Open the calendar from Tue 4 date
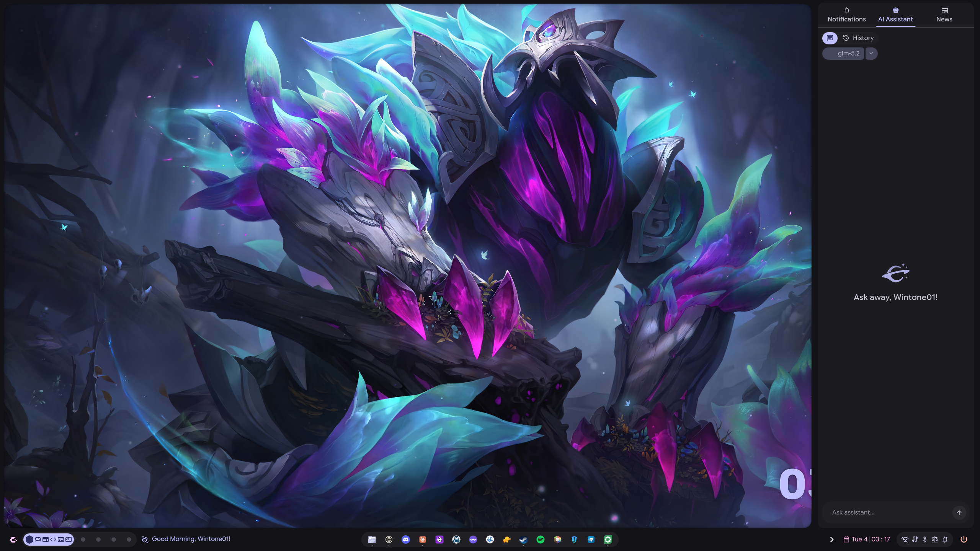 [x=856, y=540]
